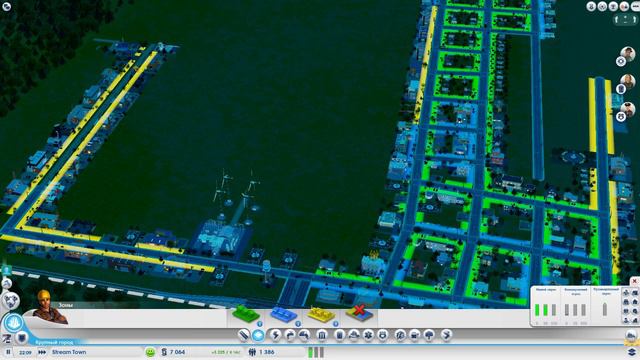Click the second advisor portrait
Viewport: 640px width, 360px height.
click(628, 82)
